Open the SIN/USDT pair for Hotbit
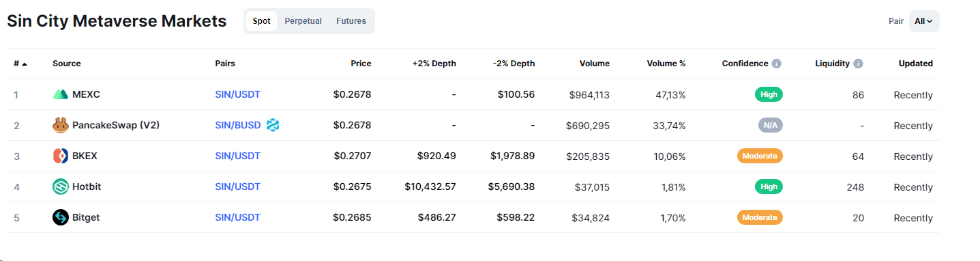Viewport: 980px width, 261px height. [x=237, y=187]
